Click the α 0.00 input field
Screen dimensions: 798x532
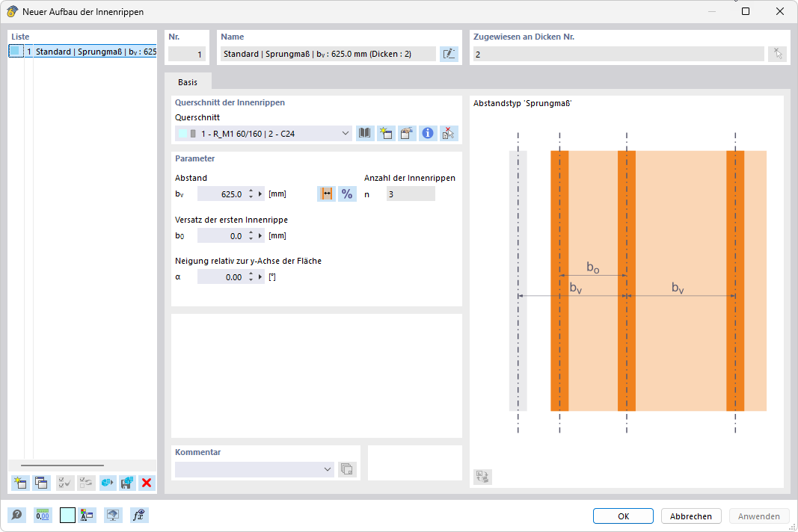pos(222,276)
